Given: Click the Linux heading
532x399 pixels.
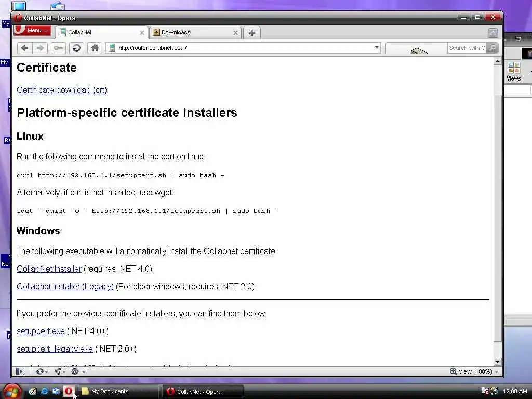Looking at the screenshot, I should pos(30,137).
